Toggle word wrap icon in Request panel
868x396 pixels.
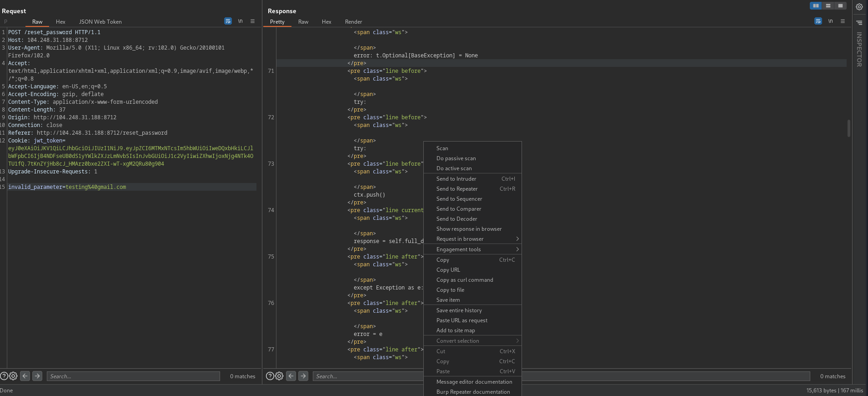tap(228, 21)
